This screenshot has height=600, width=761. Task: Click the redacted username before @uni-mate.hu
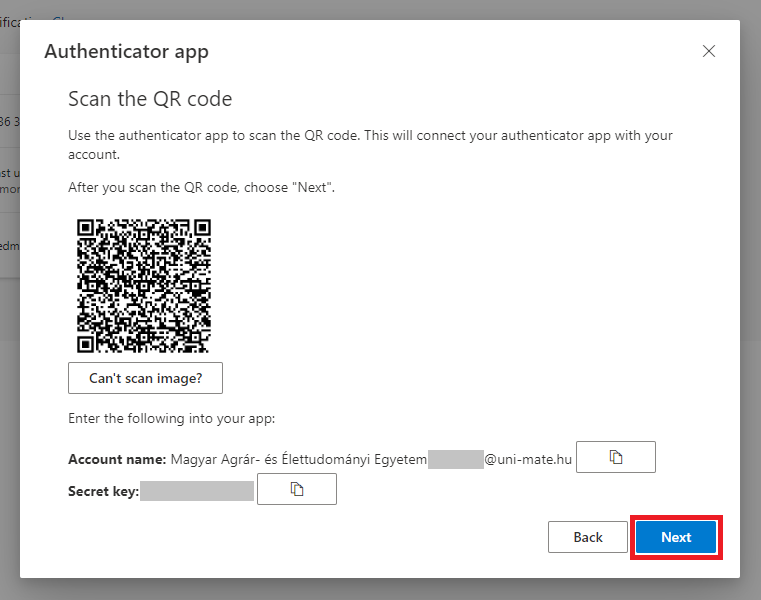coord(455,459)
